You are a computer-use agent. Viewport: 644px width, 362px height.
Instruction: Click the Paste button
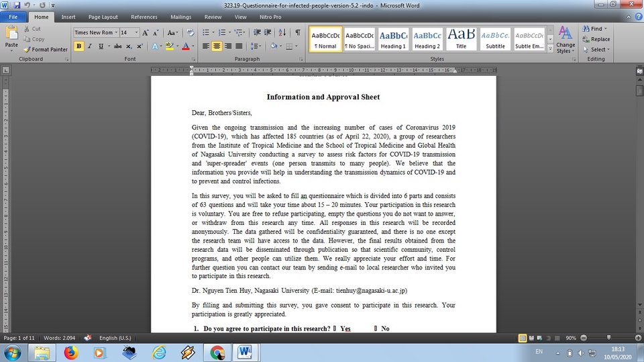[x=11, y=39]
